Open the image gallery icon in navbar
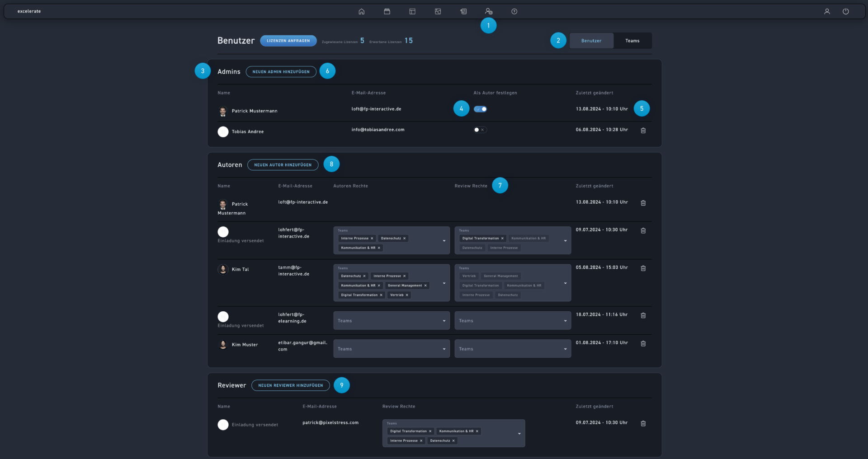The image size is (868, 459). click(438, 12)
